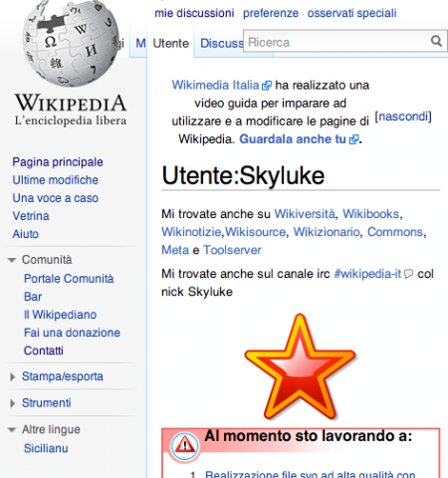Select the Utente tab
The width and height of the screenshot is (448, 478).
170,43
